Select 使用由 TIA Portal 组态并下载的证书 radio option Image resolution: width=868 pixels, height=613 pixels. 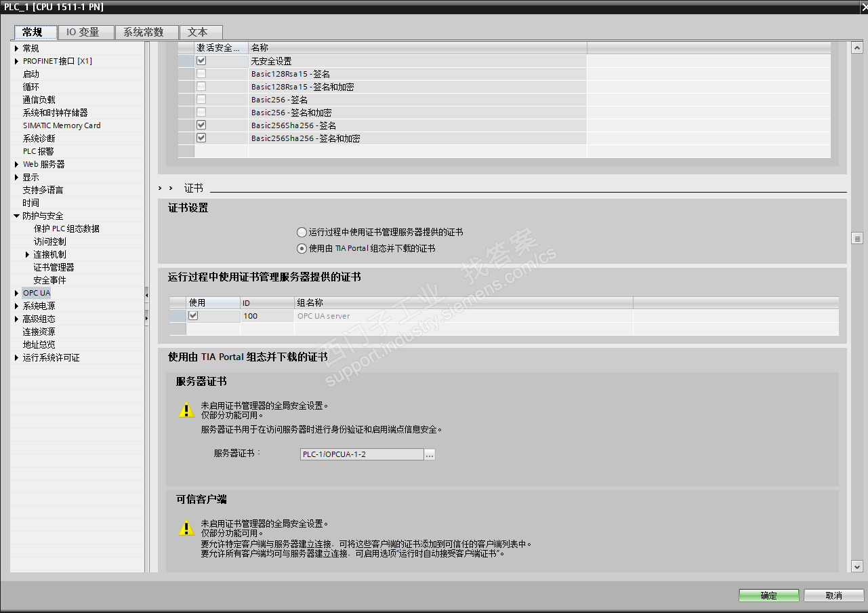tap(302, 248)
